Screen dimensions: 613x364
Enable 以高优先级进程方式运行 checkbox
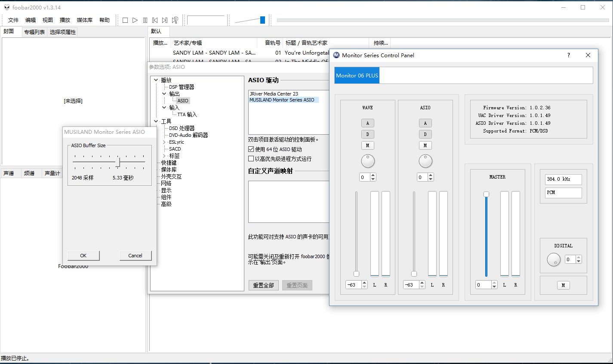pyautogui.click(x=251, y=159)
